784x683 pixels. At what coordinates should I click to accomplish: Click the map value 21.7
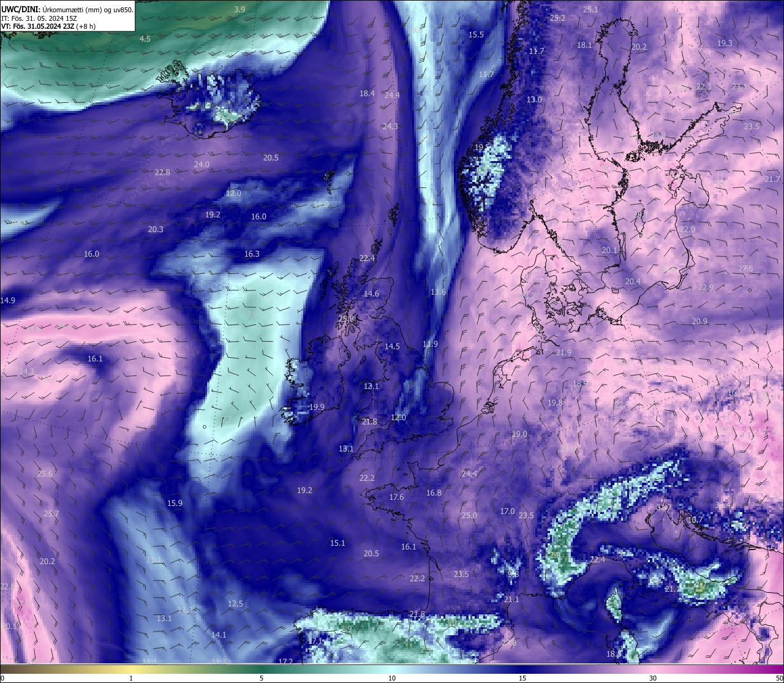click(772, 179)
